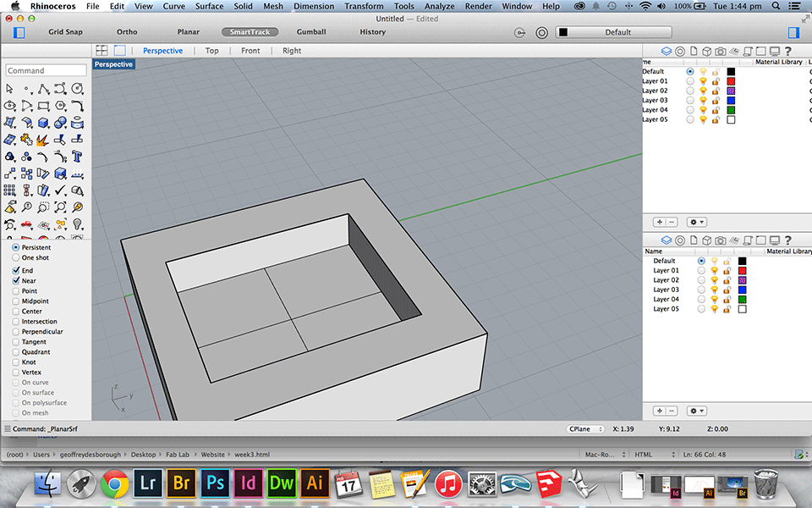This screenshot has width=812, height=508.
Task: Click the light bulb hide objects tool
Action: 77,224
